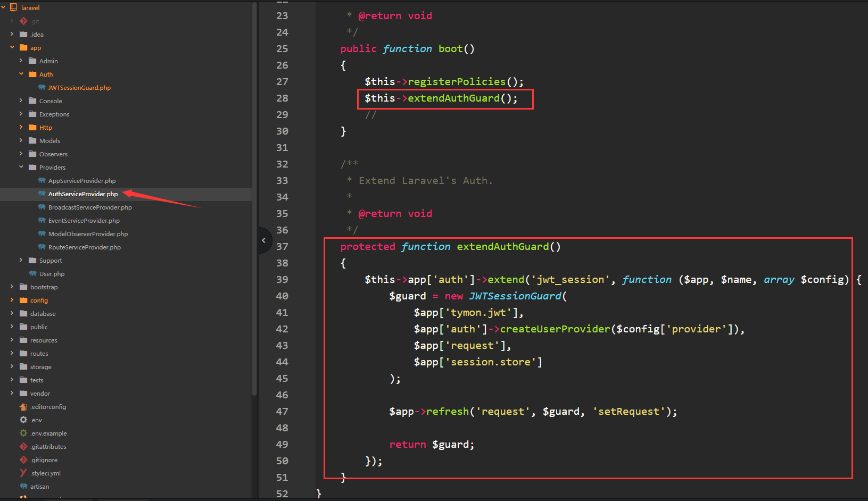Select the Support folder
Viewport: 868px width, 501px height.
click(51, 261)
